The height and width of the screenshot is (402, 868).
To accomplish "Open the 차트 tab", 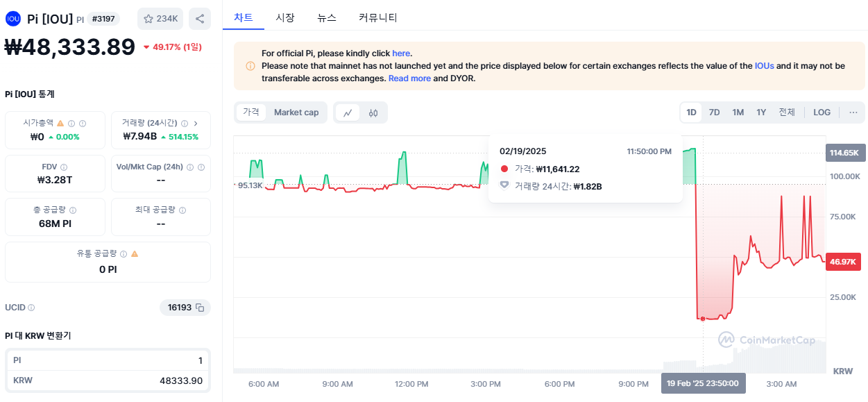I will (x=244, y=17).
